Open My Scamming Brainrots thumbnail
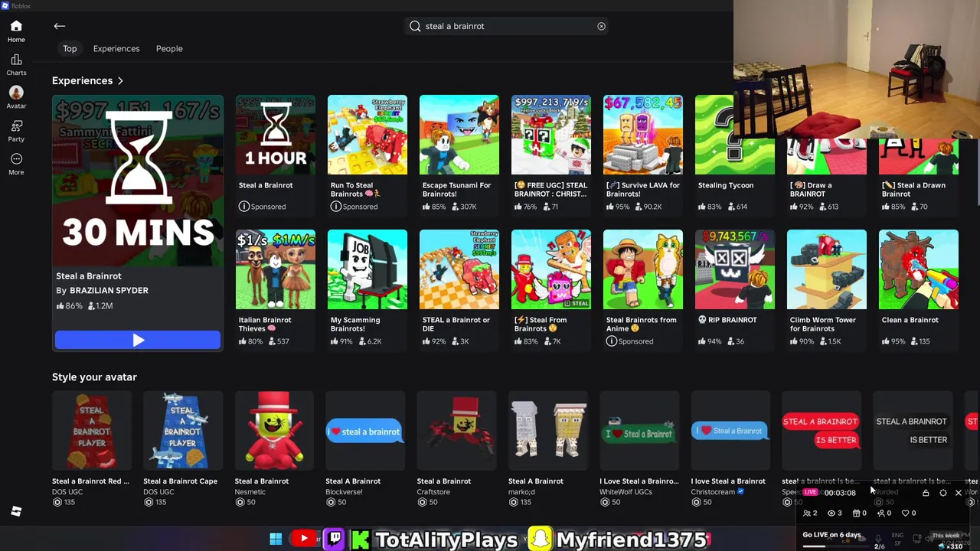 [x=367, y=269]
